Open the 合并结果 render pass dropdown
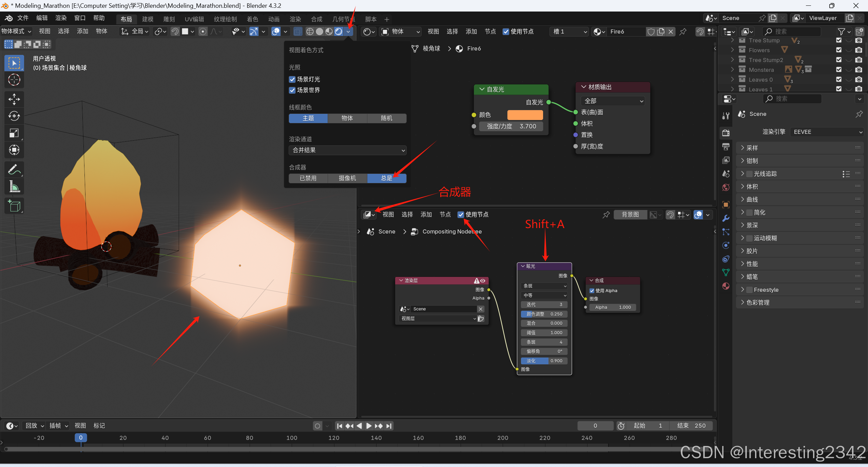The image size is (868, 467). coord(347,150)
